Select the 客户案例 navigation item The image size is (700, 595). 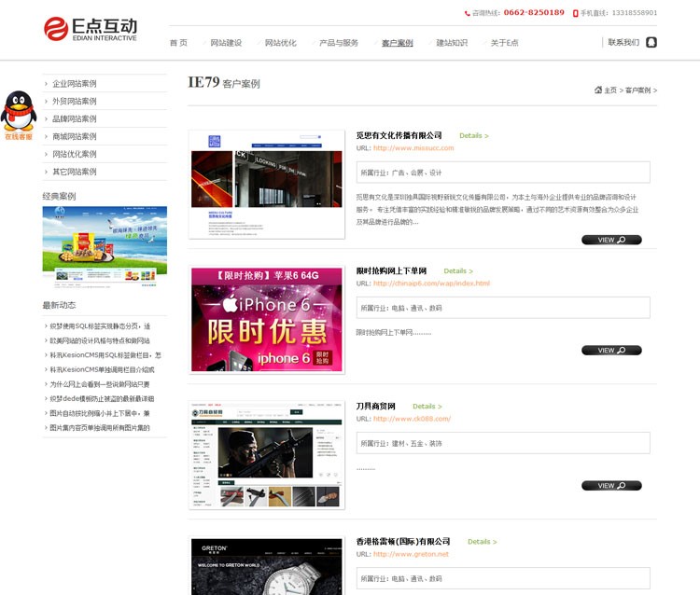click(x=397, y=43)
